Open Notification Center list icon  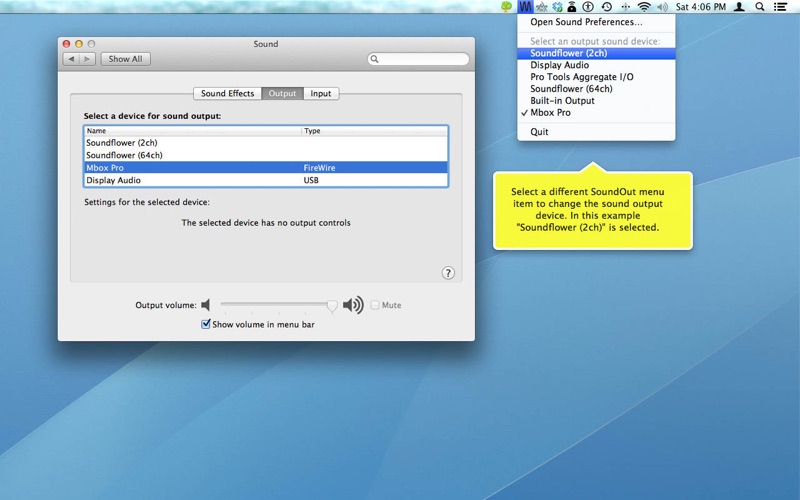point(780,7)
